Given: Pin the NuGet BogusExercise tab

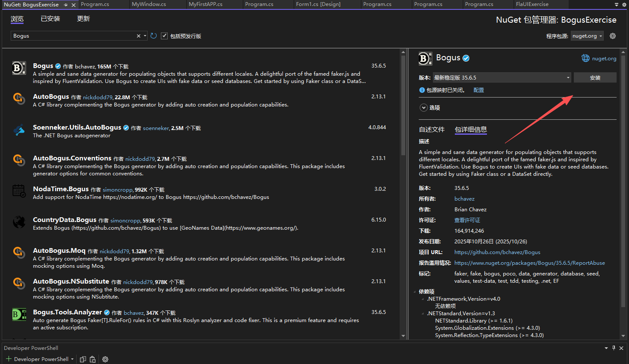Looking at the screenshot, I should click(x=66, y=5).
